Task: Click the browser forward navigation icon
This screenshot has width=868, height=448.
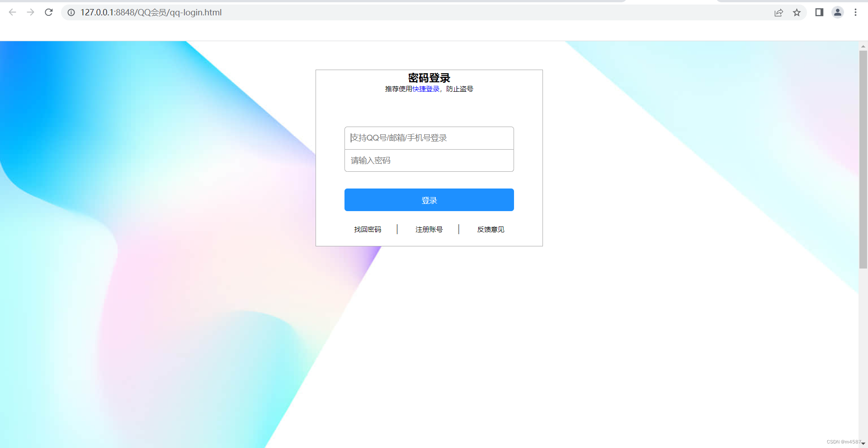Action: [x=30, y=12]
